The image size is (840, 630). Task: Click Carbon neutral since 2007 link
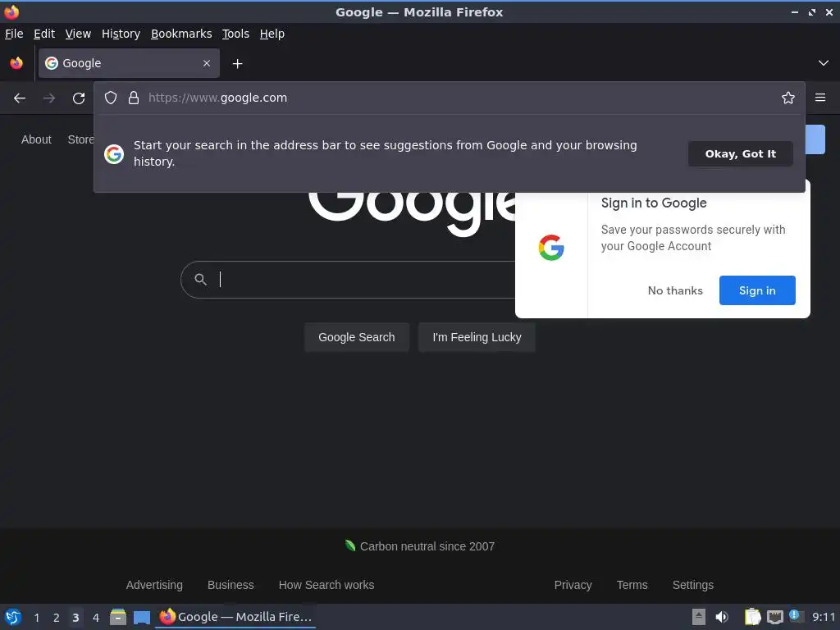pos(427,546)
